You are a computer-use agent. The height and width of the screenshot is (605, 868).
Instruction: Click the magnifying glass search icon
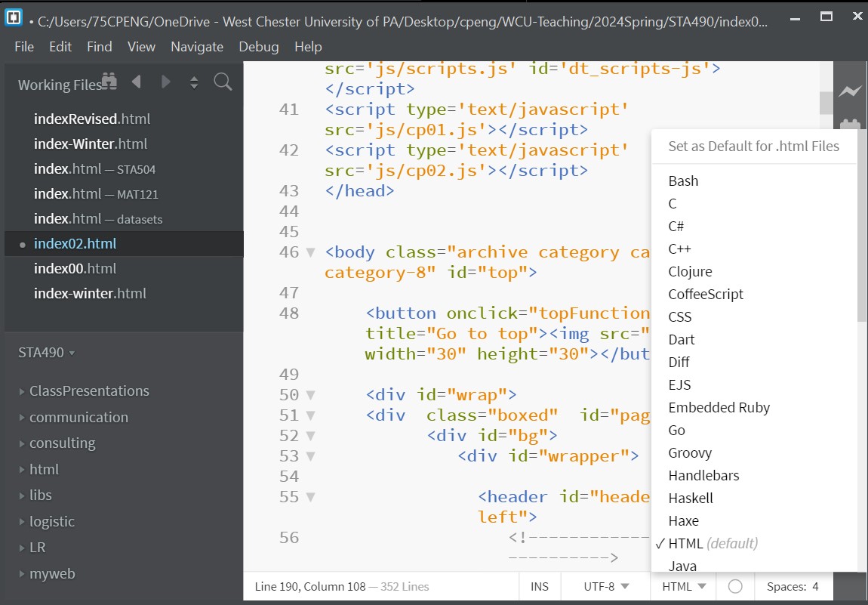click(x=223, y=82)
